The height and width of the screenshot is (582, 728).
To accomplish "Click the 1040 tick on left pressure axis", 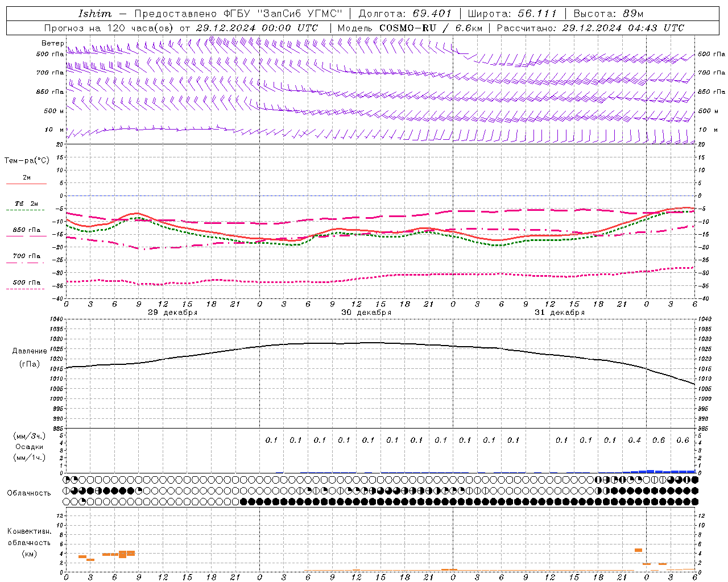I will point(56,319).
